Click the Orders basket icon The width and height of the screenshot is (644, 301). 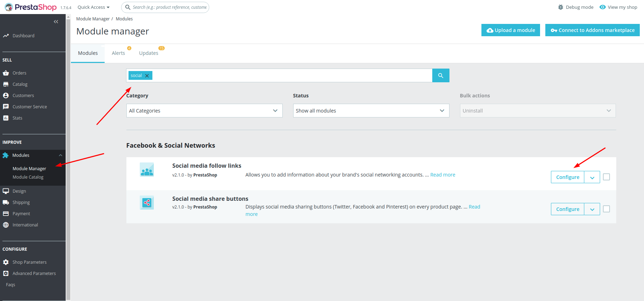point(6,73)
